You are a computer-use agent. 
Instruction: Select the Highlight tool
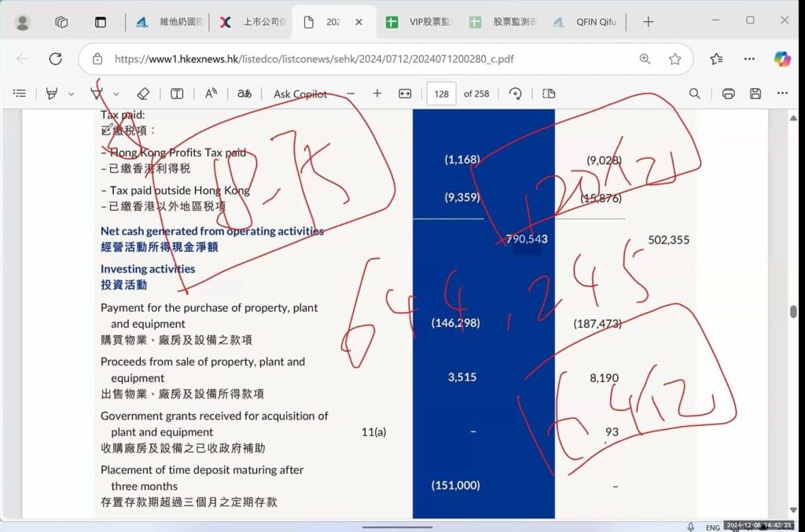(52, 94)
